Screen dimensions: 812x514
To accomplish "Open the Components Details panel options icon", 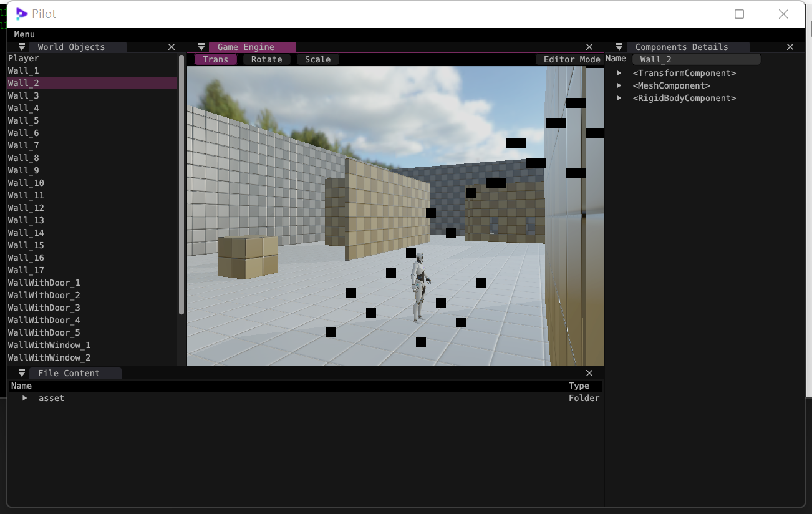I will 619,46.
